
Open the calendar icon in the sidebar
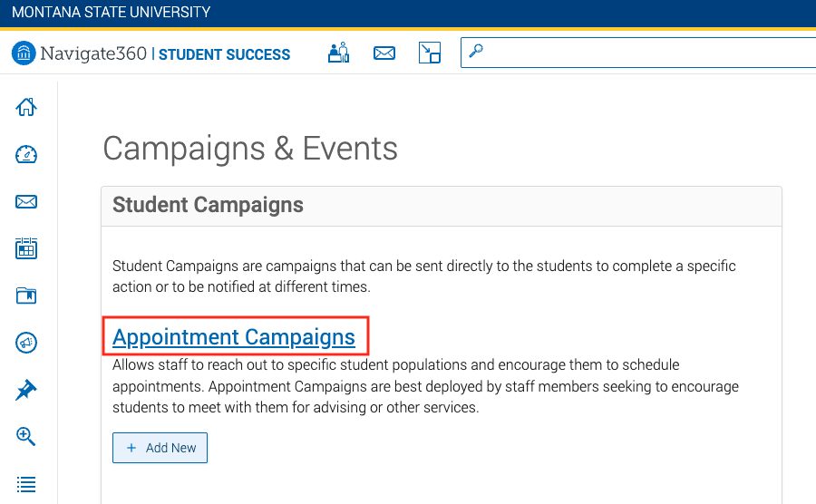click(x=26, y=248)
